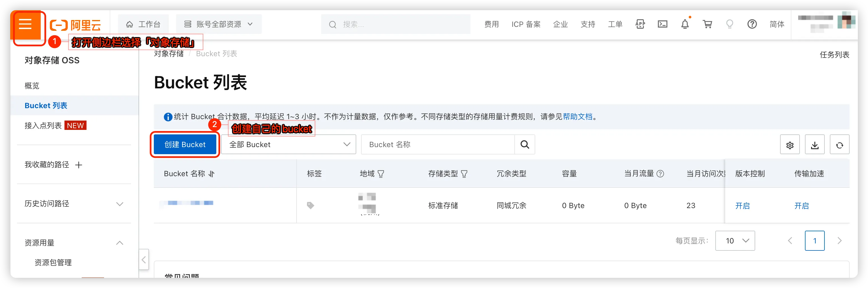
Task: Toggle Bucket name column sorting
Action: tap(211, 174)
